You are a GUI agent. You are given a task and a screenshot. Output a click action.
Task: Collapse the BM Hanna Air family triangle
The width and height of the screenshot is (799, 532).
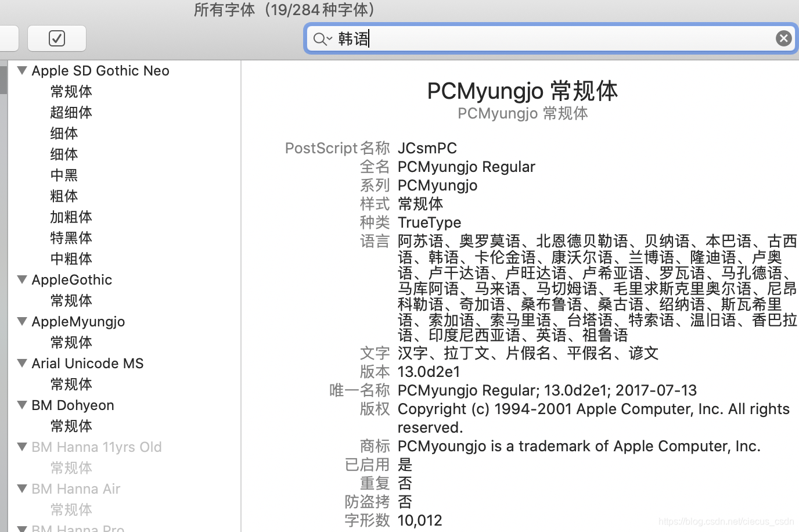[x=23, y=488]
